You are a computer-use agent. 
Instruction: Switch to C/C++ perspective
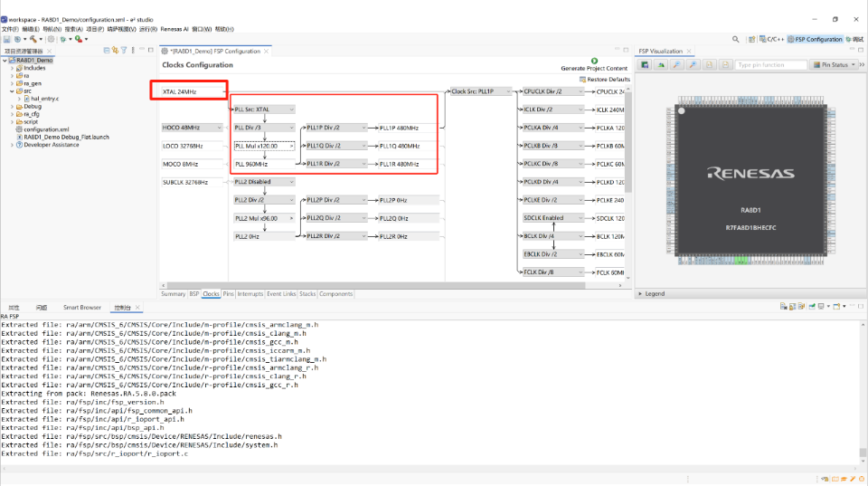771,39
